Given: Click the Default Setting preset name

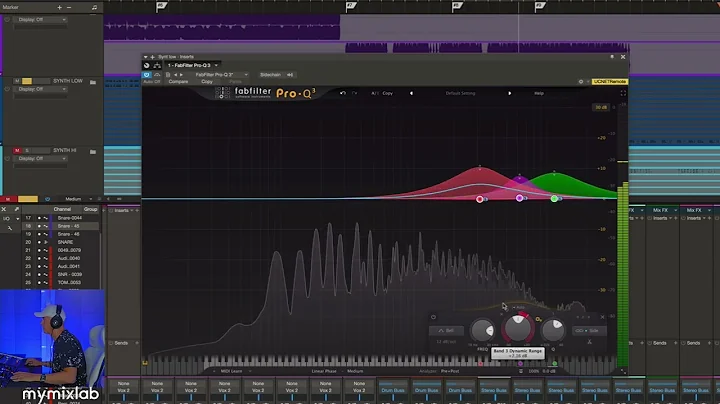Looking at the screenshot, I should [x=460, y=93].
